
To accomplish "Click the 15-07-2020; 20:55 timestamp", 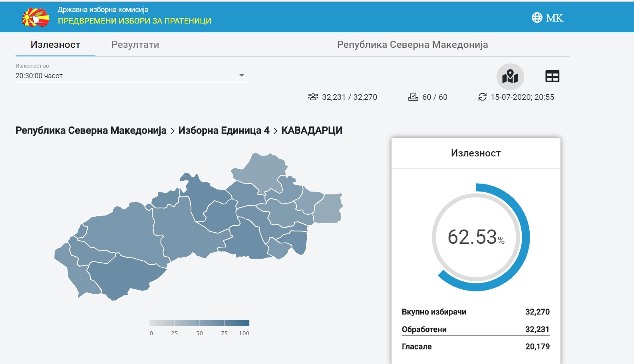I will coord(522,97).
